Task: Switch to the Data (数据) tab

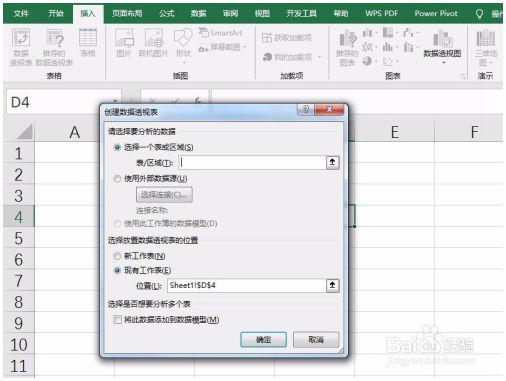Action: click(x=198, y=14)
